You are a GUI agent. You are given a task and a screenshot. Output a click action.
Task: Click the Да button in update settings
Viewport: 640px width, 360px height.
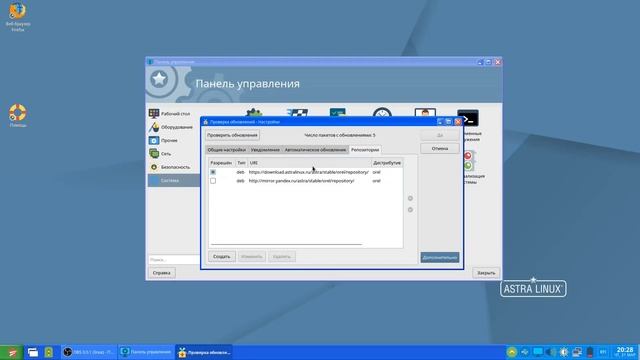[x=440, y=135]
